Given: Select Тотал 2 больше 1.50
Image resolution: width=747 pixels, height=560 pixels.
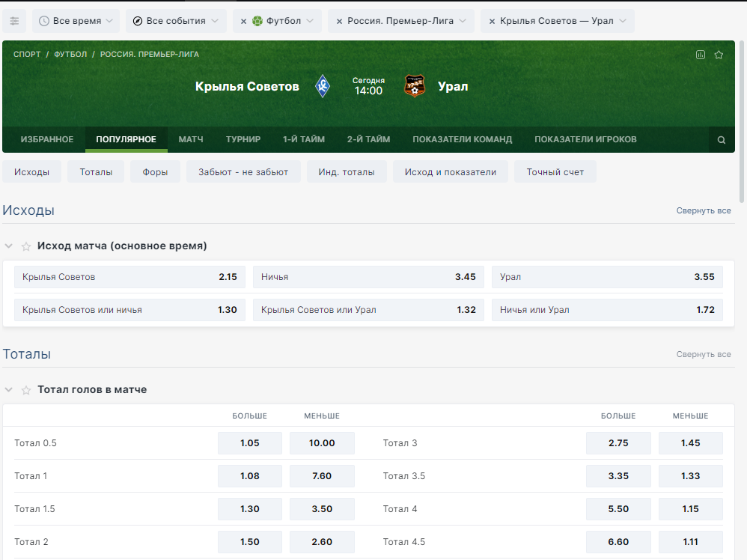Looking at the screenshot, I should point(250,542).
